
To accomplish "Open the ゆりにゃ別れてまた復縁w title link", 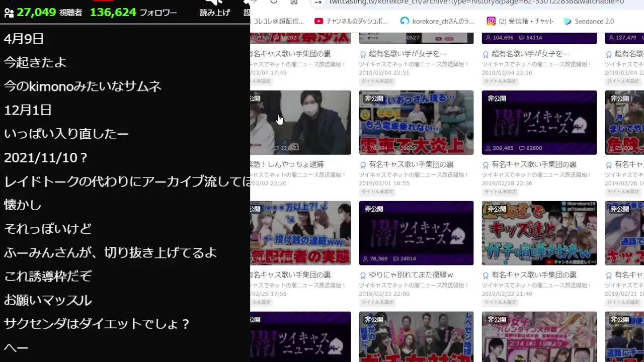I will pyautogui.click(x=411, y=275).
